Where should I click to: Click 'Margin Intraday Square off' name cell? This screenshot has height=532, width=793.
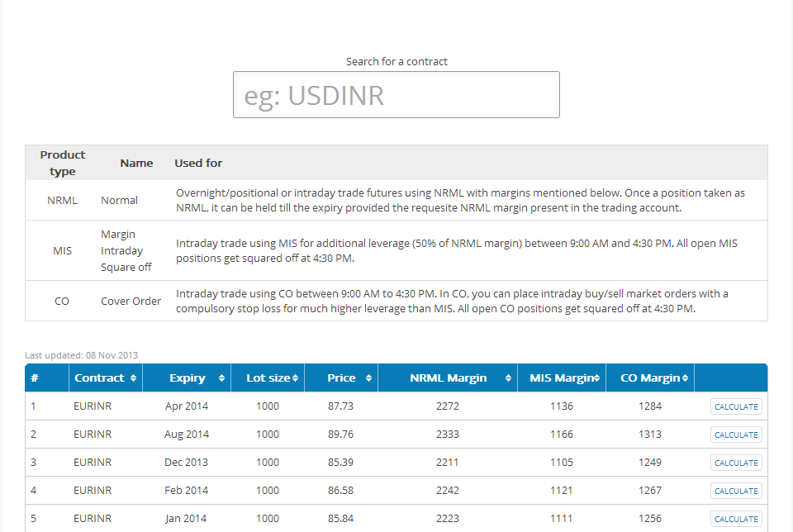click(x=126, y=250)
